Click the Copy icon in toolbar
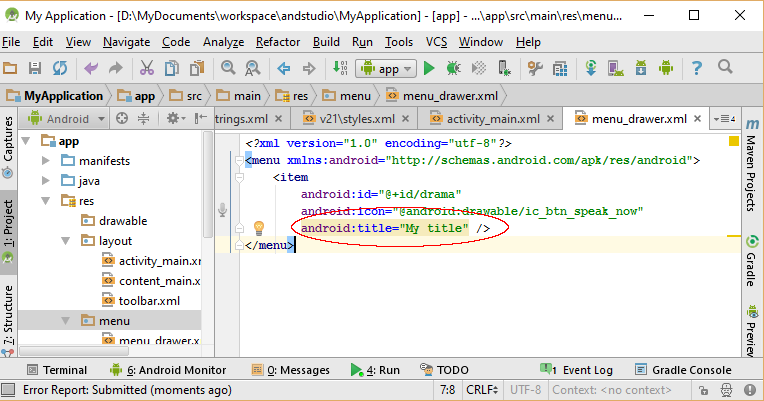This screenshot has height=401, width=764. click(x=172, y=68)
